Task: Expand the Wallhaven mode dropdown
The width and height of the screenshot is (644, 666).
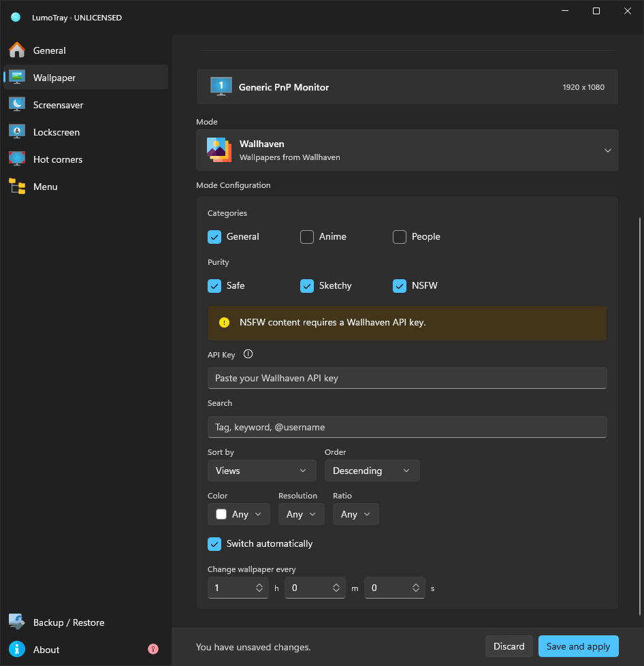Action: pos(407,150)
